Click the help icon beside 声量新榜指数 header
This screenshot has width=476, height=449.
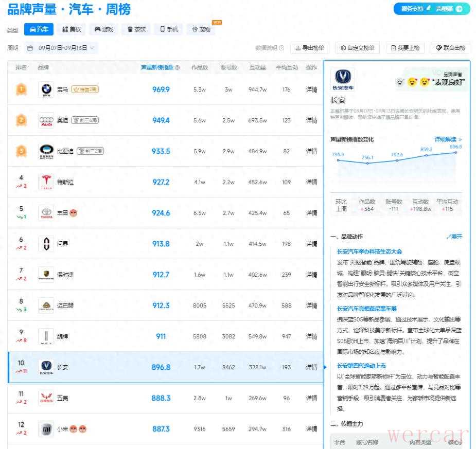(x=178, y=67)
